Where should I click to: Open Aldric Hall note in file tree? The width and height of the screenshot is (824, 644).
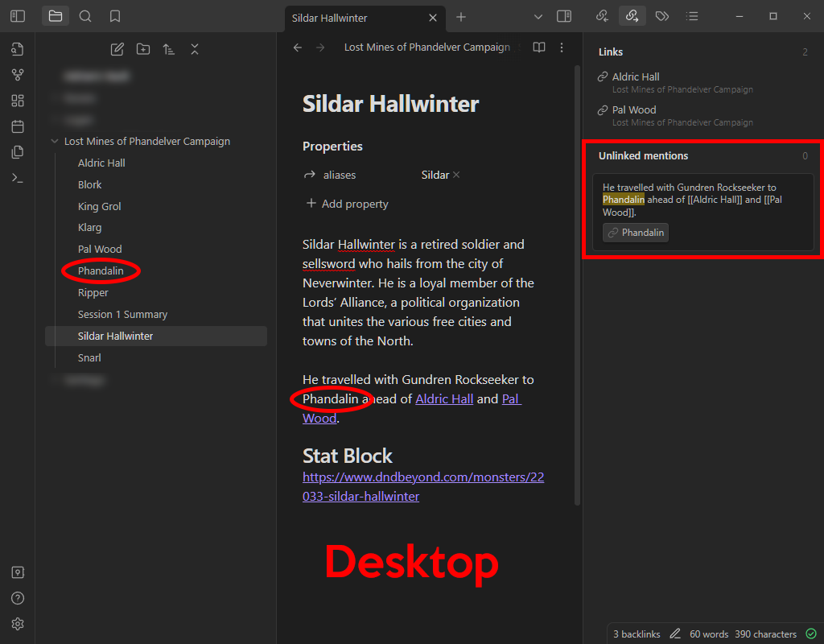(101, 163)
